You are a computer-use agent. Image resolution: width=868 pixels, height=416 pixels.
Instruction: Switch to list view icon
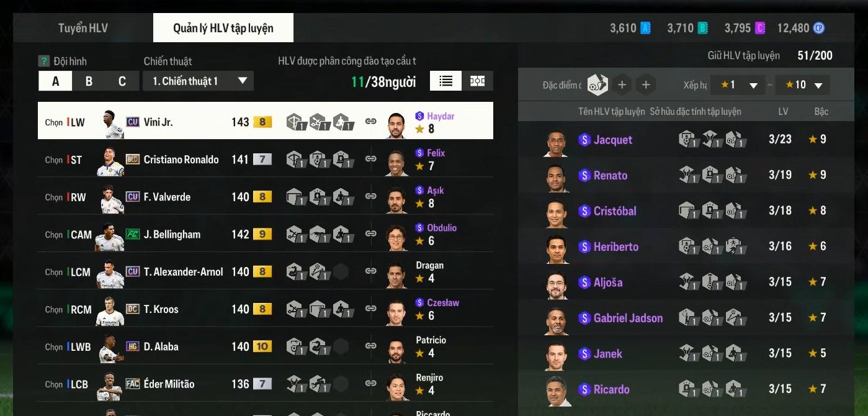[x=445, y=81]
